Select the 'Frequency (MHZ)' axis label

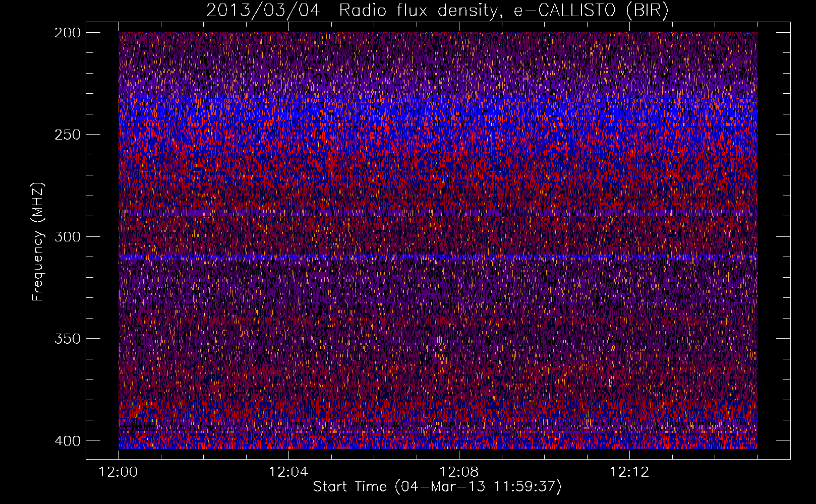[x=38, y=242]
